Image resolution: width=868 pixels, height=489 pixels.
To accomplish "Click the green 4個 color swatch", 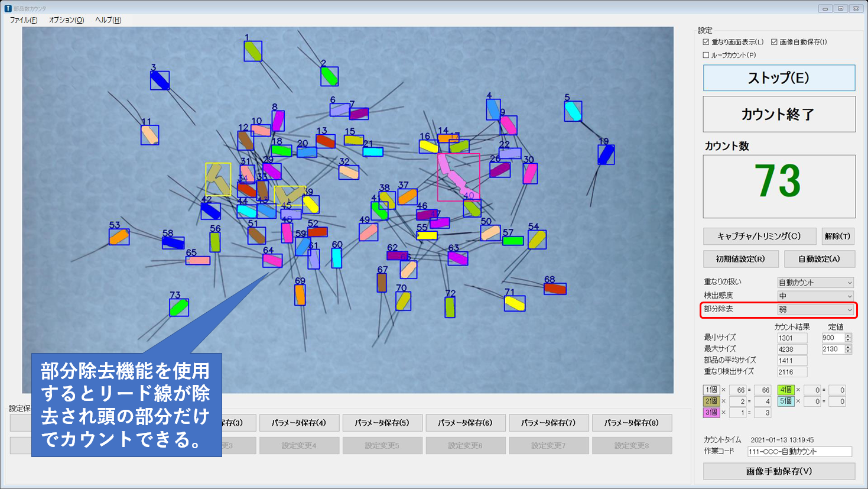I will (785, 390).
